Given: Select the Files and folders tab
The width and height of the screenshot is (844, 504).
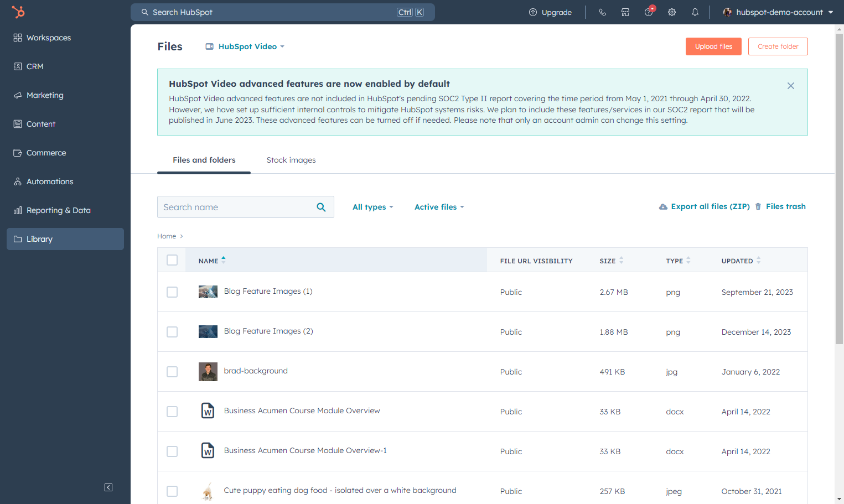Looking at the screenshot, I should pyautogui.click(x=204, y=160).
